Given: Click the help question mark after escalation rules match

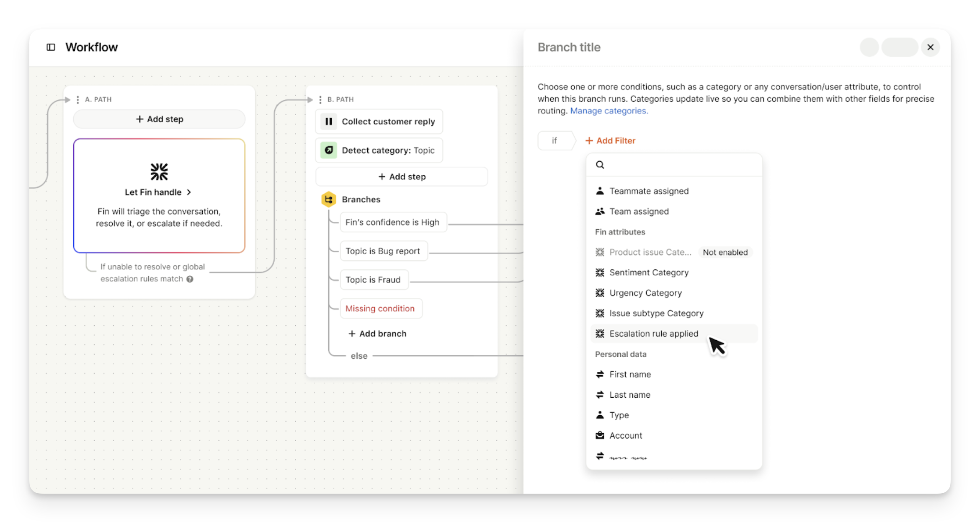Looking at the screenshot, I should 190,279.
